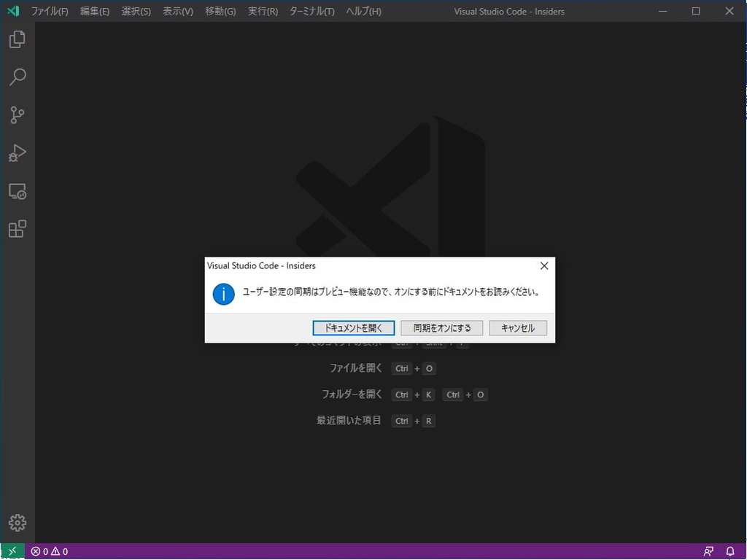Close the sync dialog with the X
Viewport: 747px width, 560px height.
click(x=543, y=265)
